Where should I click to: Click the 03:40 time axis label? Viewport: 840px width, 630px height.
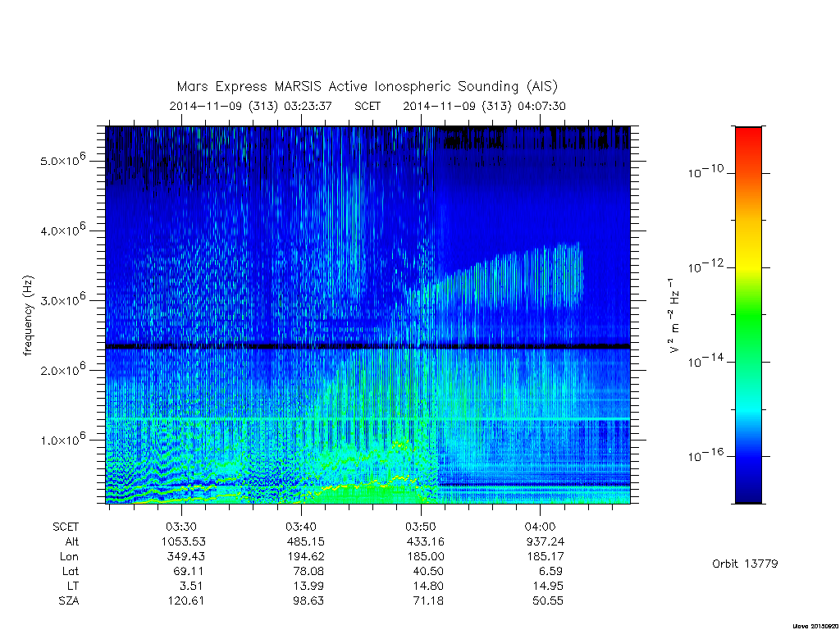tap(300, 527)
